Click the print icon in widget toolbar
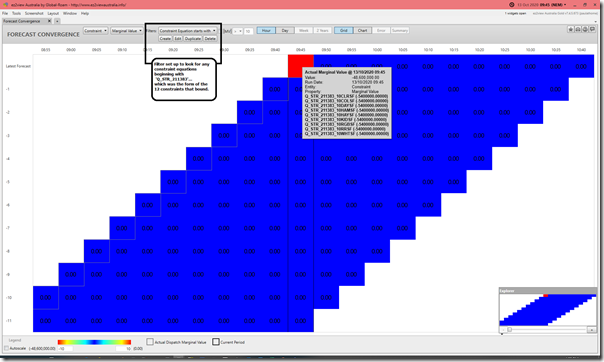The height and width of the screenshot is (362, 604). click(x=585, y=29)
